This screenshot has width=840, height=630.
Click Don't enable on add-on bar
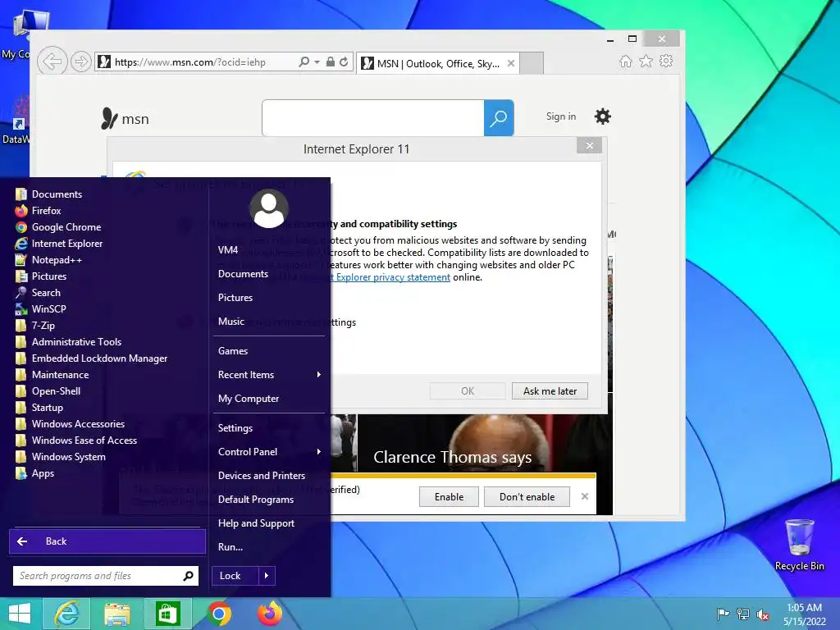[x=527, y=496]
